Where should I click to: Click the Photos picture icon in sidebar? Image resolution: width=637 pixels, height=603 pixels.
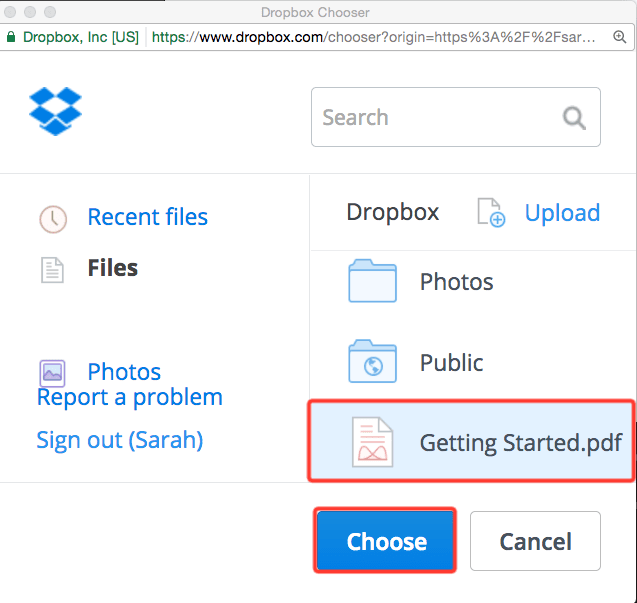52,373
